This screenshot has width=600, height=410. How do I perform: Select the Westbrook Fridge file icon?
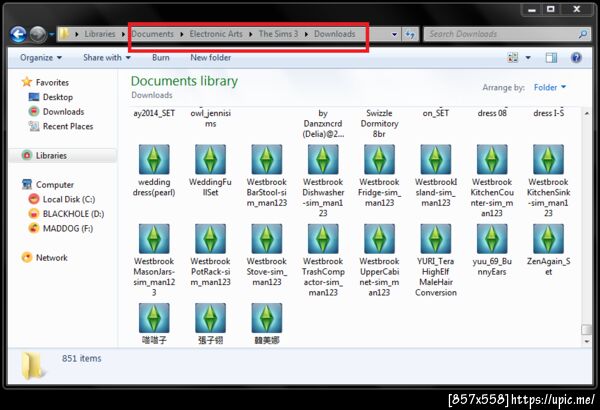tap(379, 159)
